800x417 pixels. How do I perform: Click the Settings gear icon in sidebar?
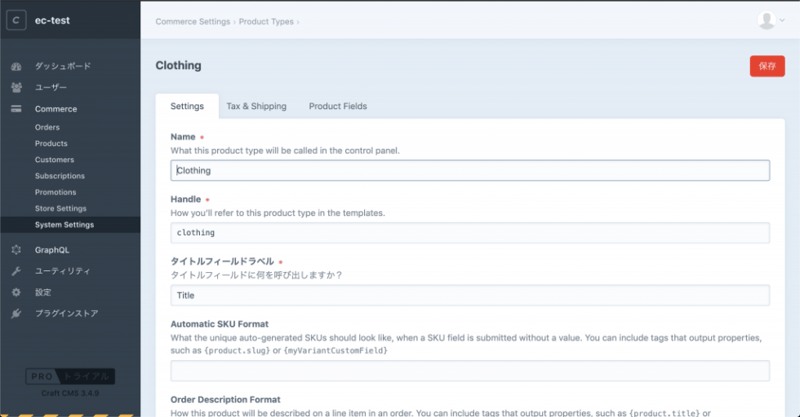click(16, 292)
